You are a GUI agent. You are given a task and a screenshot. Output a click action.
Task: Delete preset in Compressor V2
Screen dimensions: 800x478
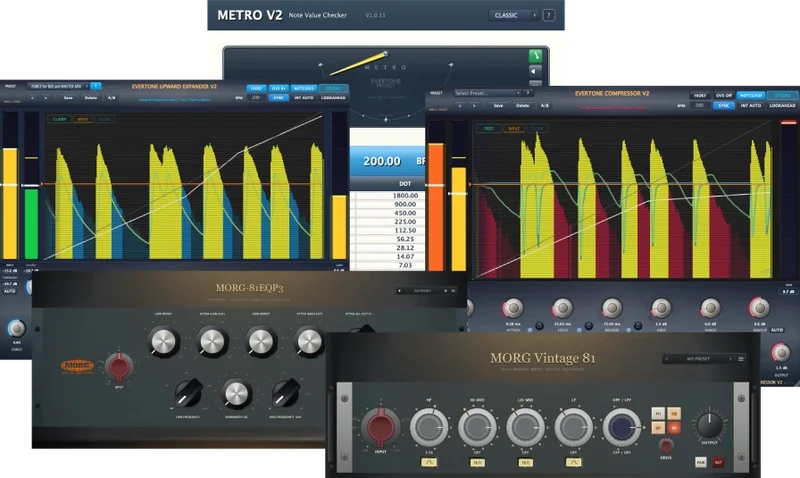point(522,106)
